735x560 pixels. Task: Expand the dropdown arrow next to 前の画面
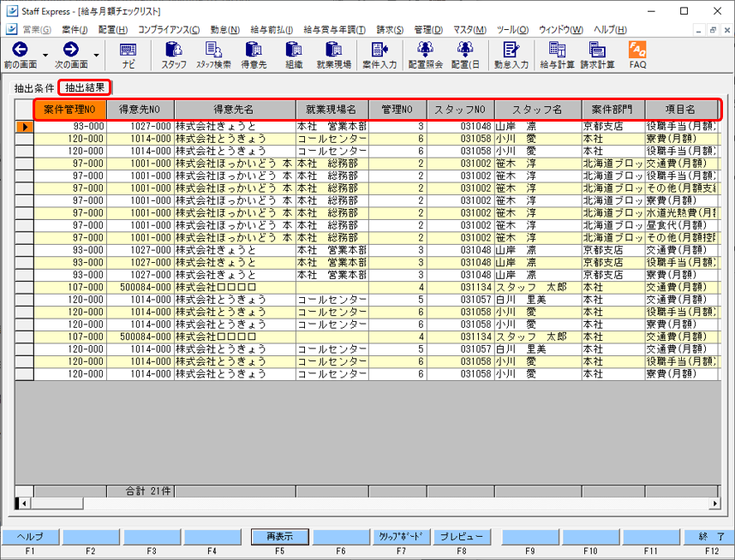click(45, 56)
